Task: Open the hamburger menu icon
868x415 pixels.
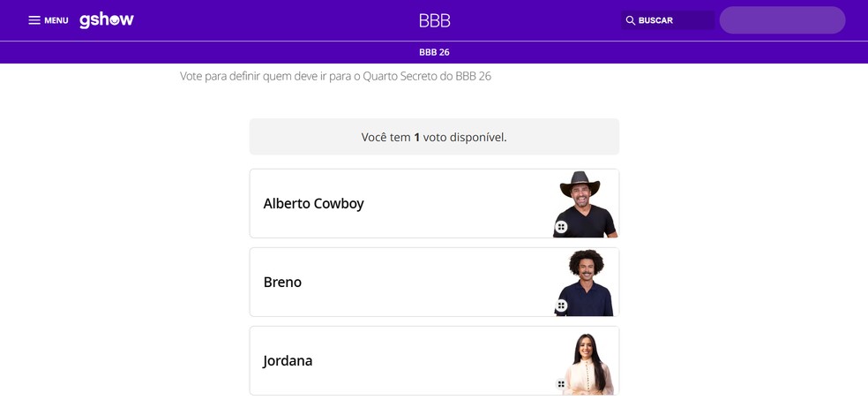Action: click(34, 20)
